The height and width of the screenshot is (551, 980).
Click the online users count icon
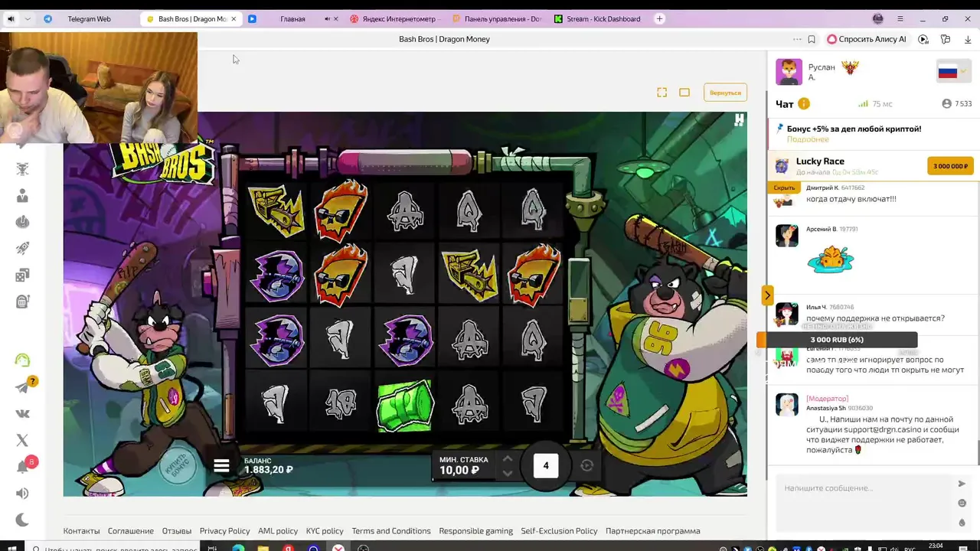(947, 103)
